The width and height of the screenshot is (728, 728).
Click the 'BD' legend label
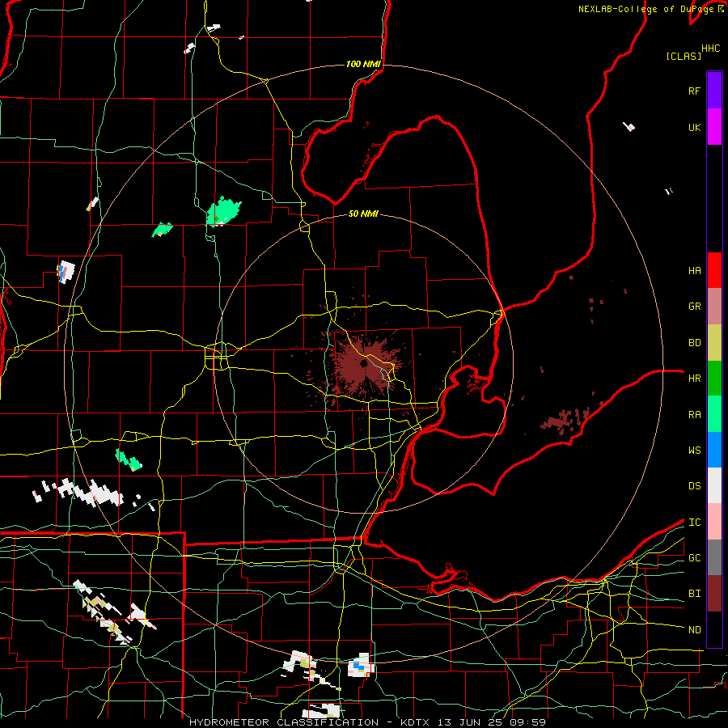click(694, 343)
